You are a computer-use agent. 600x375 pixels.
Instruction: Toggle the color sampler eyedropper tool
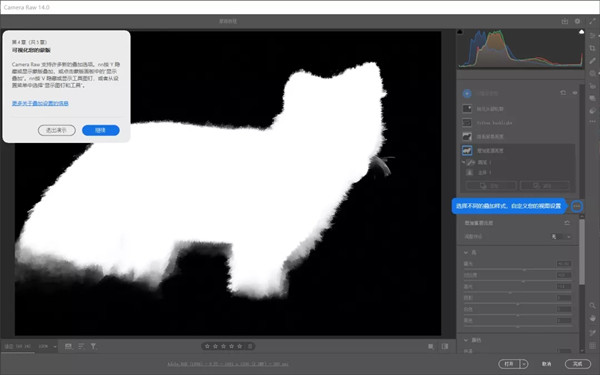[x=593, y=333]
